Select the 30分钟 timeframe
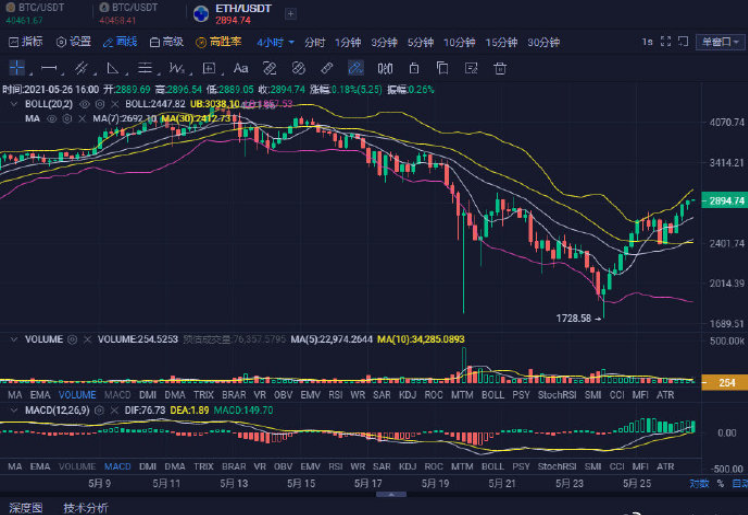 pos(543,42)
